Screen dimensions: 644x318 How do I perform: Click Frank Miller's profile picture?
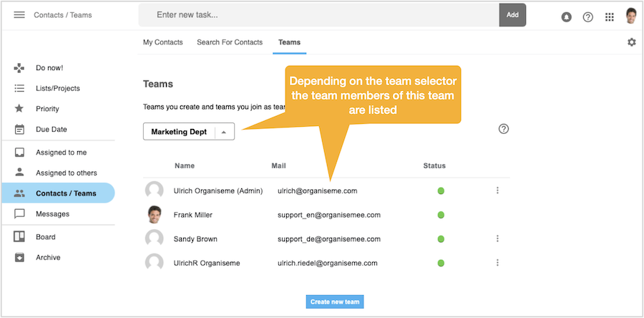point(154,214)
